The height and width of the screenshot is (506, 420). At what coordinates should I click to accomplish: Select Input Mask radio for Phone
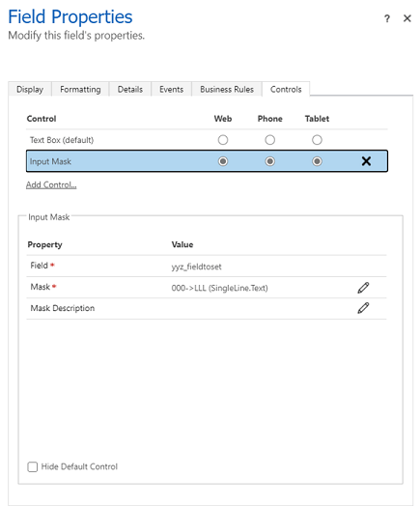[x=270, y=161]
